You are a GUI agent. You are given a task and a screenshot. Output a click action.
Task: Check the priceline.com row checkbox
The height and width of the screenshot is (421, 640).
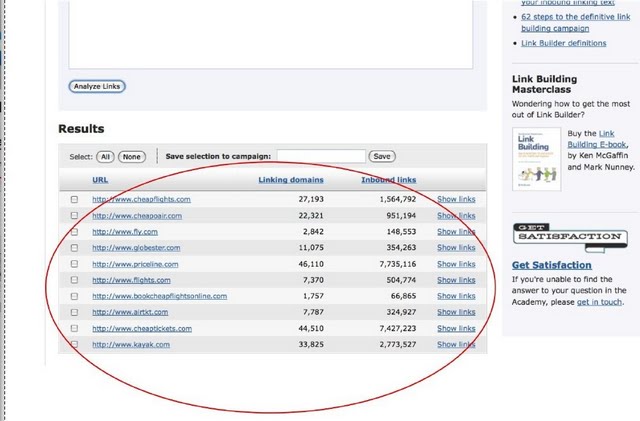pos(74,264)
